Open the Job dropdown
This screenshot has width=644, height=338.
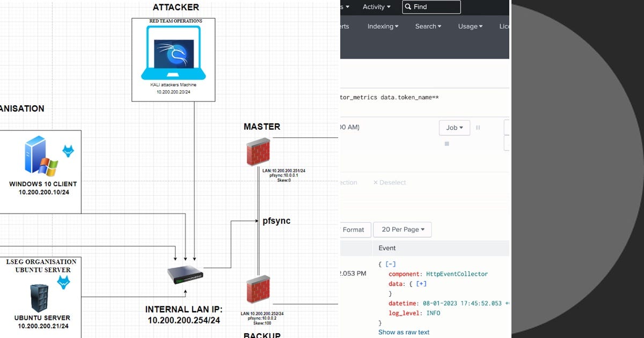point(453,128)
